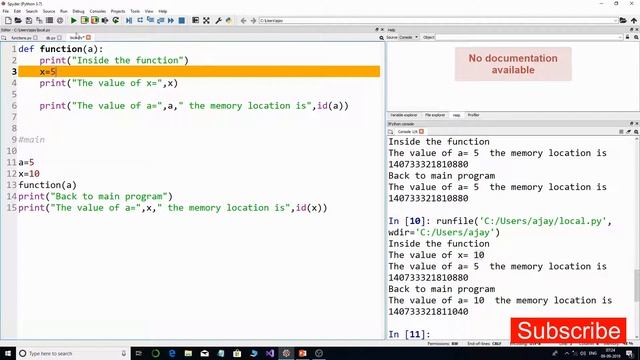Switch to the File explorer tab

435,115
